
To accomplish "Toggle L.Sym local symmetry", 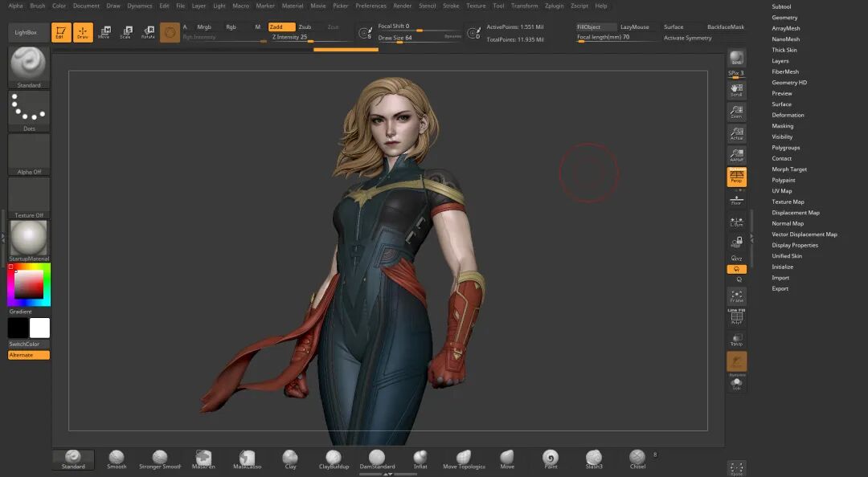I will coord(736,222).
